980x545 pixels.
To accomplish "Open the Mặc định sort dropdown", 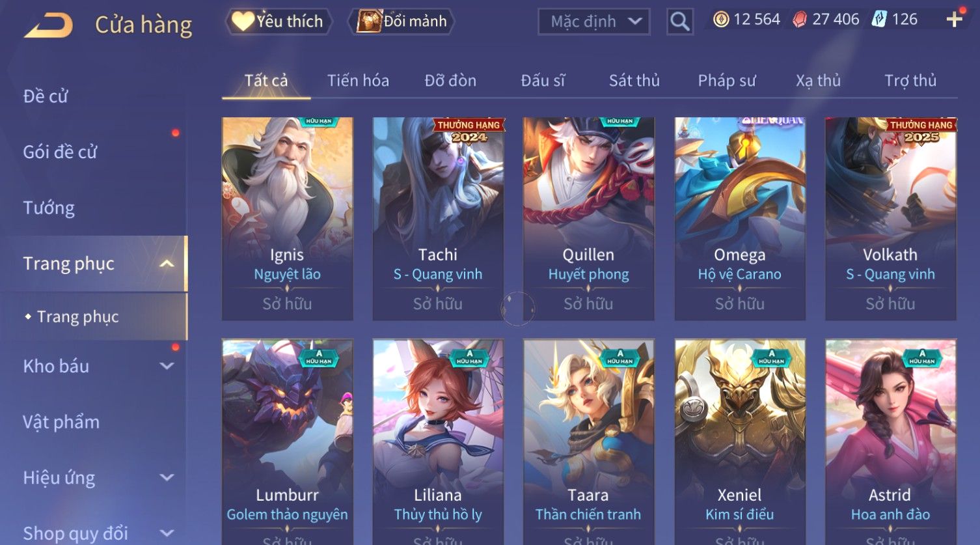I will [x=593, y=21].
